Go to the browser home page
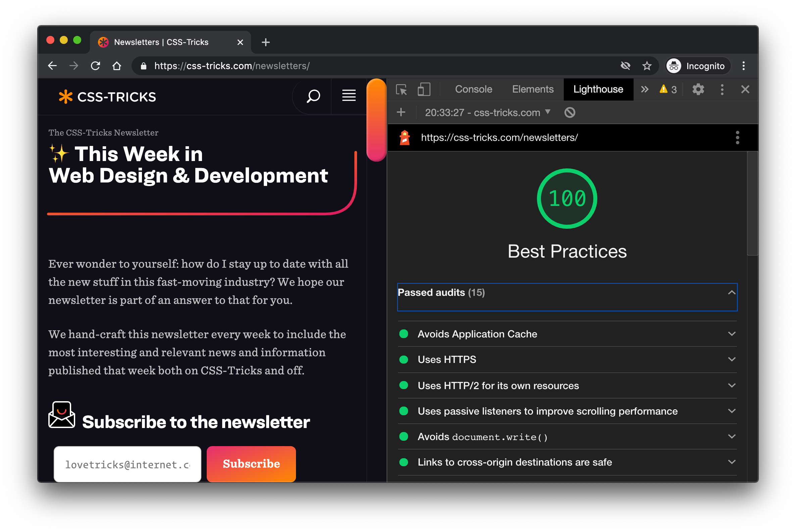796x532 pixels. [x=117, y=66]
